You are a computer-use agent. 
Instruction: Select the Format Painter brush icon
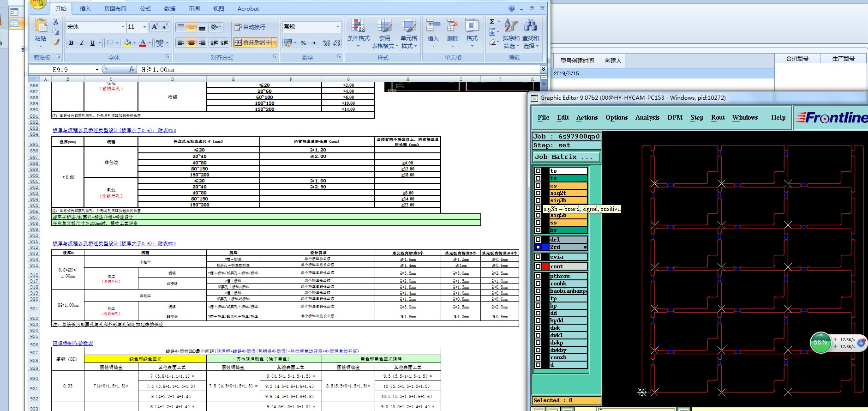point(56,42)
